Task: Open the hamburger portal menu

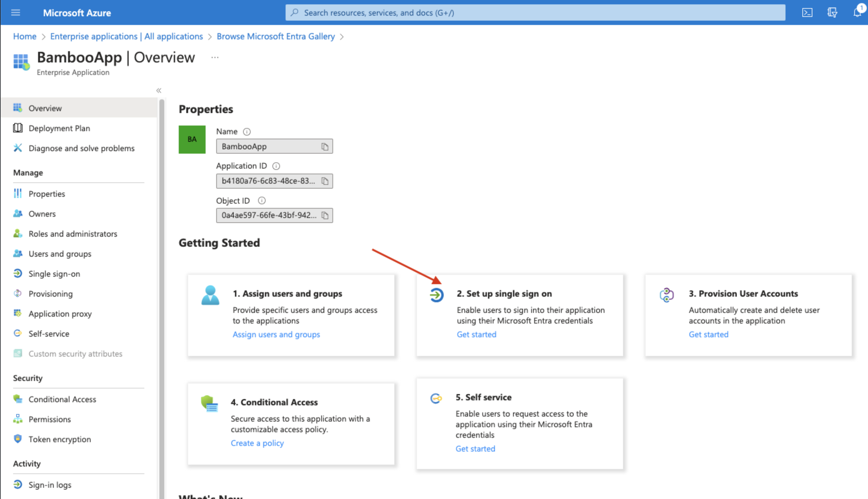Action: pyautogui.click(x=15, y=13)
